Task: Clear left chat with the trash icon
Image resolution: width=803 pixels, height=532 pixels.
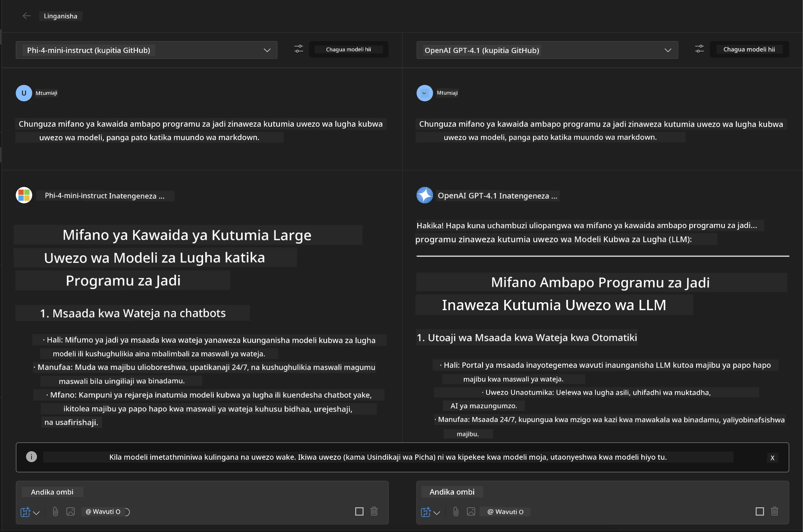Action: click(x=374, y=511)
